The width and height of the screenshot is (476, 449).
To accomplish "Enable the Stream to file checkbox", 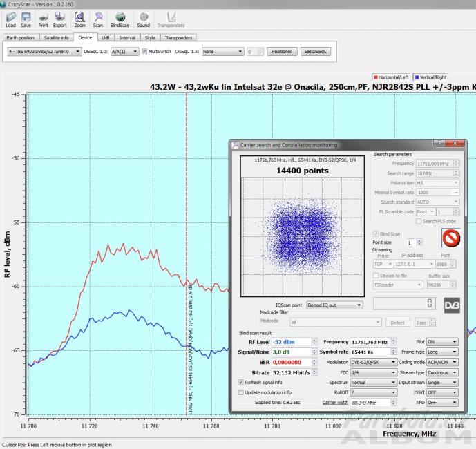I will 376,276.
